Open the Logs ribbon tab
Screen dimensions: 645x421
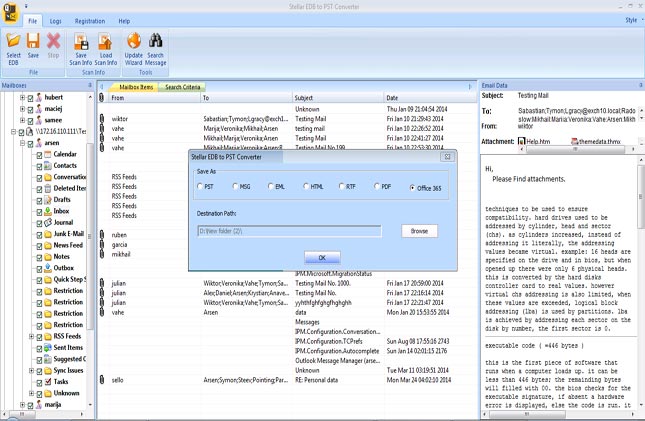[x=56, y=21]
